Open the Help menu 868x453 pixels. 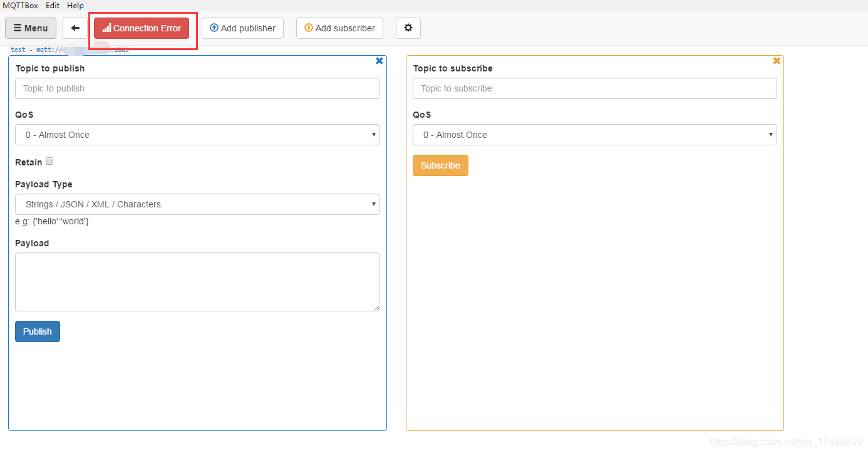(x=75, y=6)
